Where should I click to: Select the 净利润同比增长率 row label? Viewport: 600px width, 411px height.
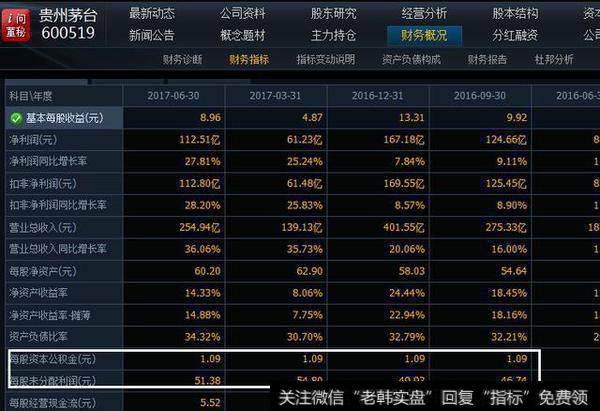pos(48,161)
